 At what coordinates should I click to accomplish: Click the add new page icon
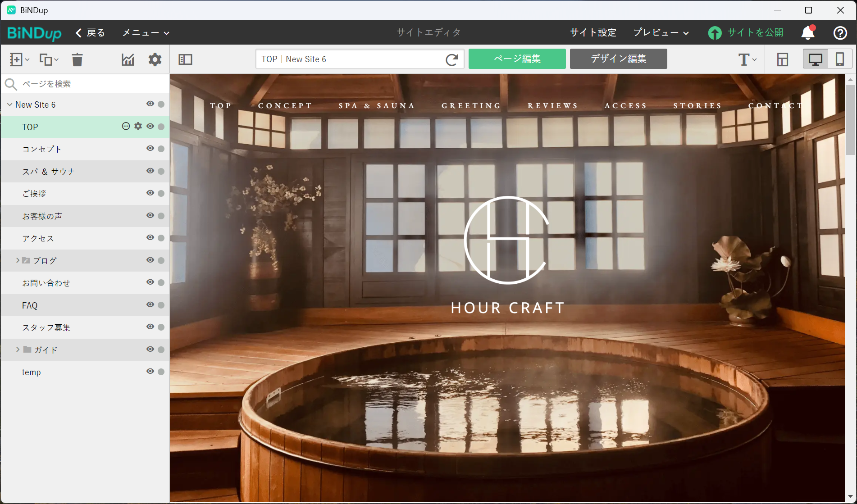(x=16, y=59)
